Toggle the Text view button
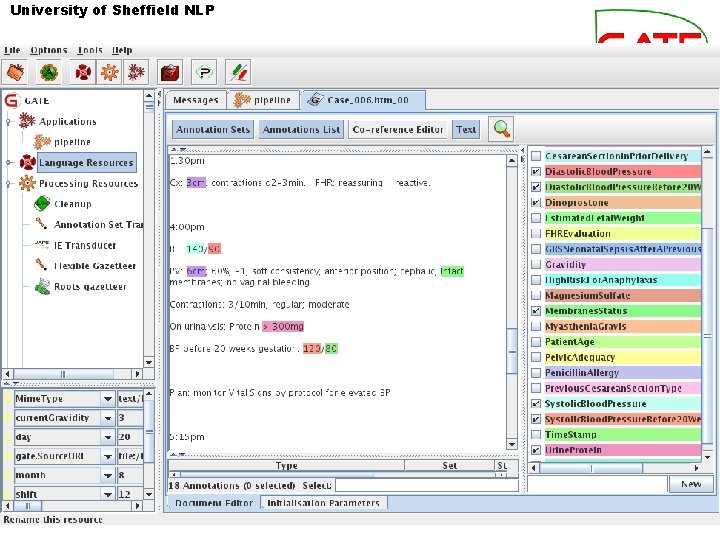The width and height of the screenshot is (720, 540). tap(466, 129)
